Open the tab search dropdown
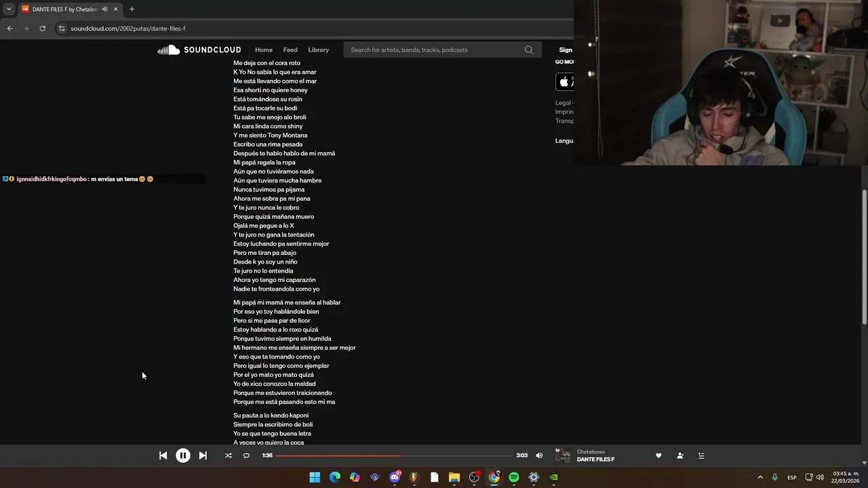Image resolution: width=868 pixels, height=488 pixels. coord(9,9)
